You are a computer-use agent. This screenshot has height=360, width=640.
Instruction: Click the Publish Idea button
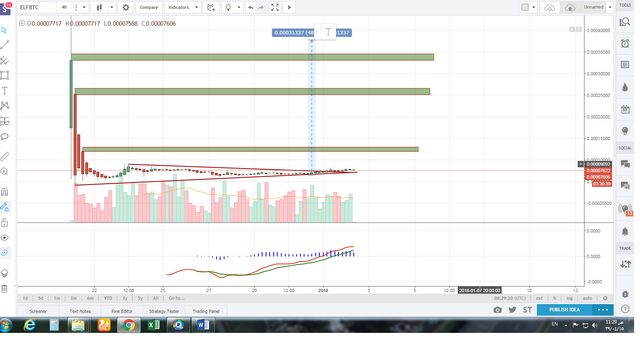pyautogui.click(x=564, y=310)
